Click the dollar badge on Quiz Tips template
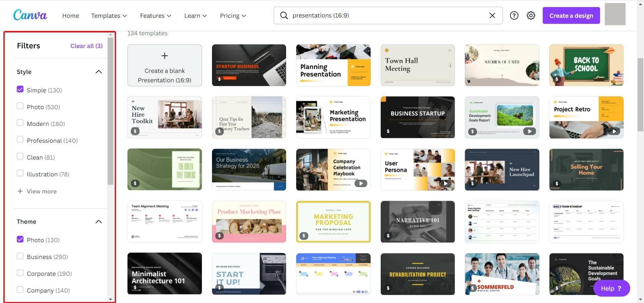 click(x=219, y=131)
